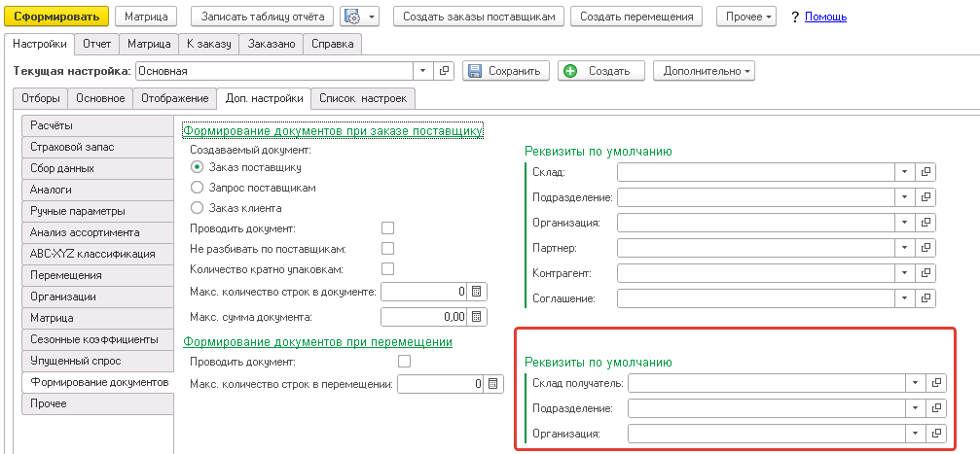Click the open icon beside the first Организация field
This screenshot has height=454, width=980.
(x=926, y=223)
